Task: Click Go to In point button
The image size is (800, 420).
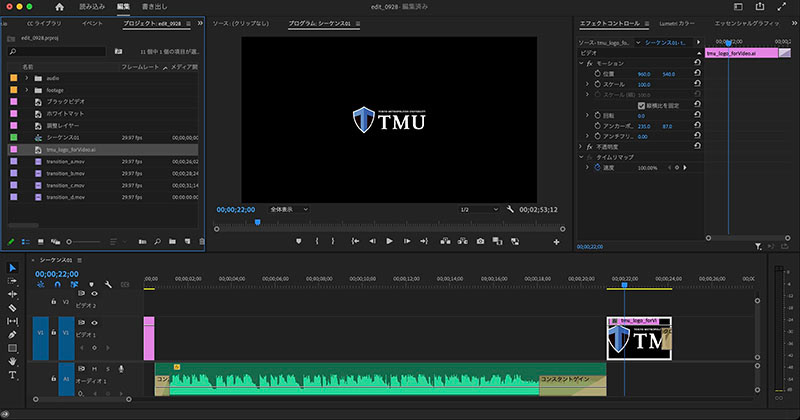Action: pos(355,241)
